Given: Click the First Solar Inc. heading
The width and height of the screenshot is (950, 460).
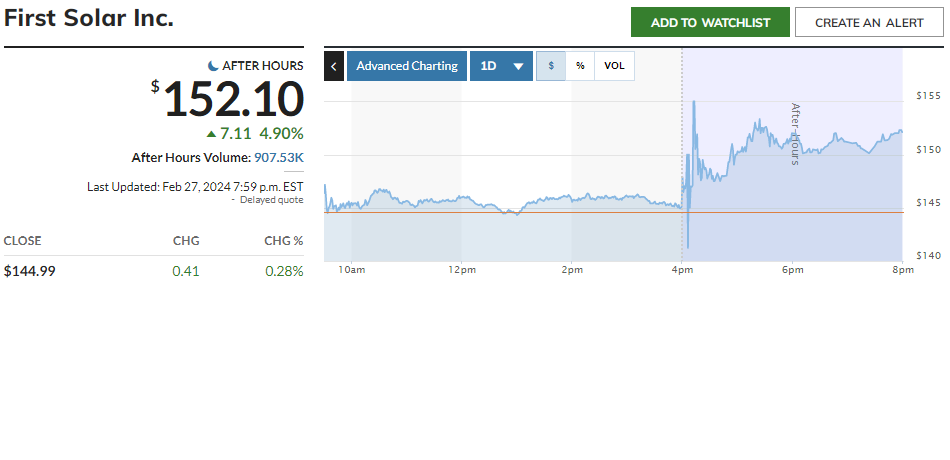Looking at the screenshot, I should tap(89, 19).
